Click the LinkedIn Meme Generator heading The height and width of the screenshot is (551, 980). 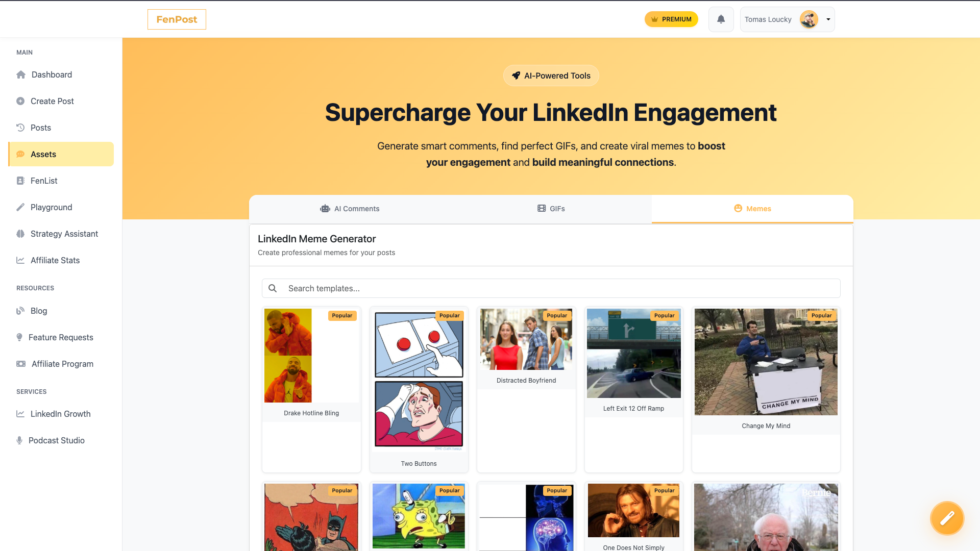coord(316,239)
